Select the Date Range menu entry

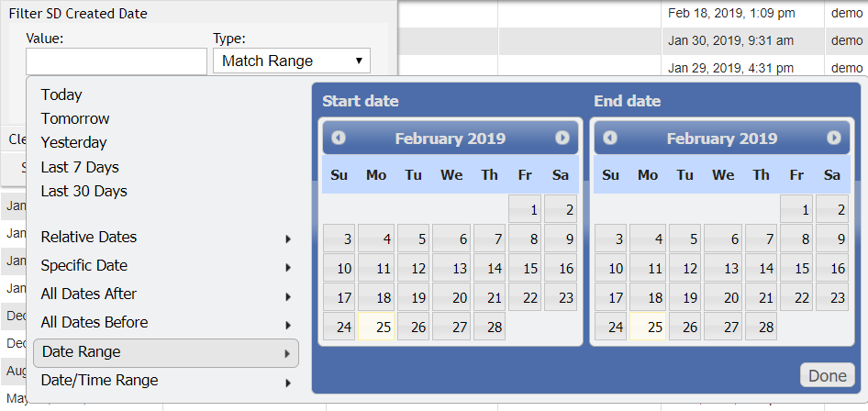pos(165,352)
